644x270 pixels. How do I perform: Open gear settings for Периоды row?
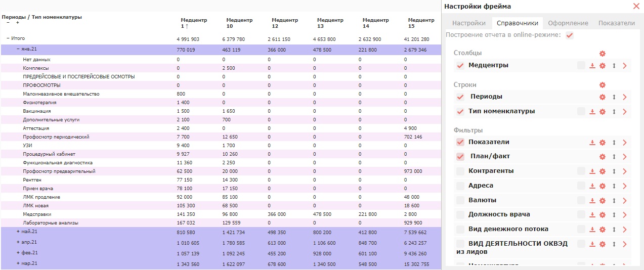[602, 97]
